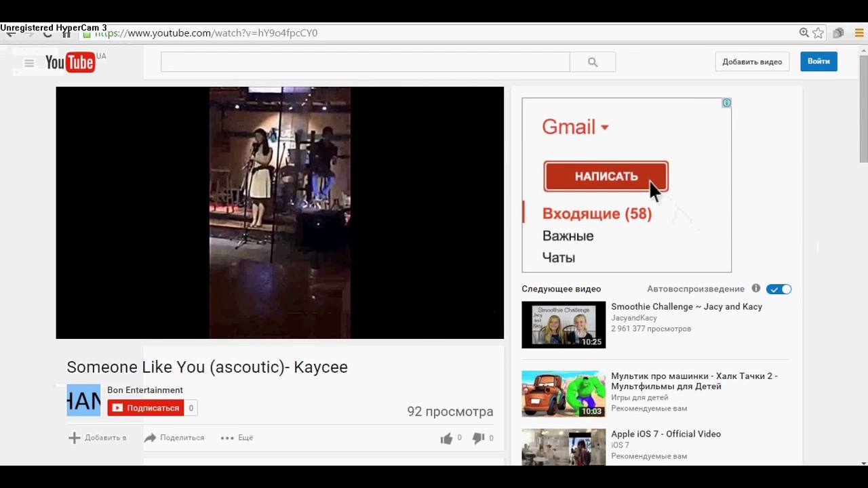This screenshot has height=488, width=868.
Task: Like the video with thumbs up
Action: [x=446, y=439]
